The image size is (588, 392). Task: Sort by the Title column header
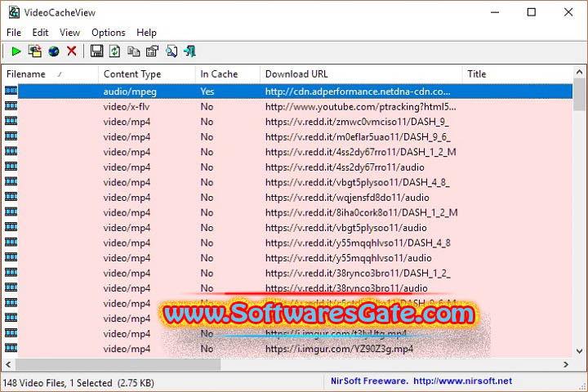pyautogui.click(x=518, y=74)
